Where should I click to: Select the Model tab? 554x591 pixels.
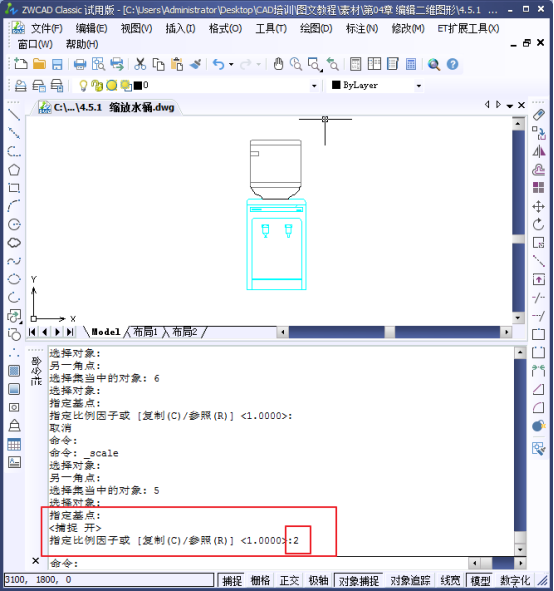(106, 332)
